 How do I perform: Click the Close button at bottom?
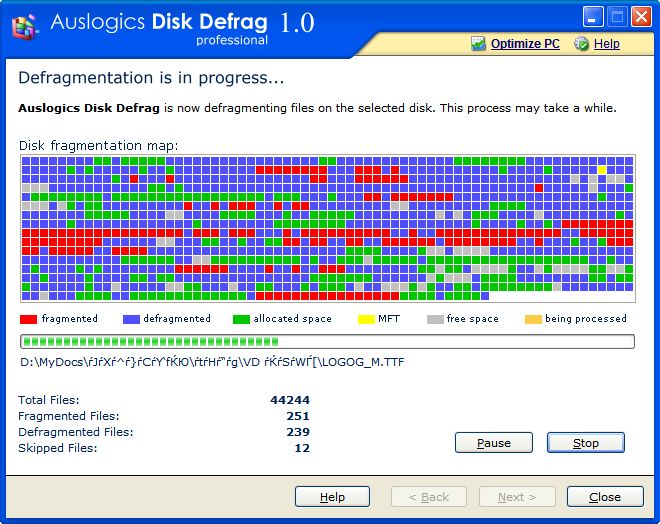(605, 497)
